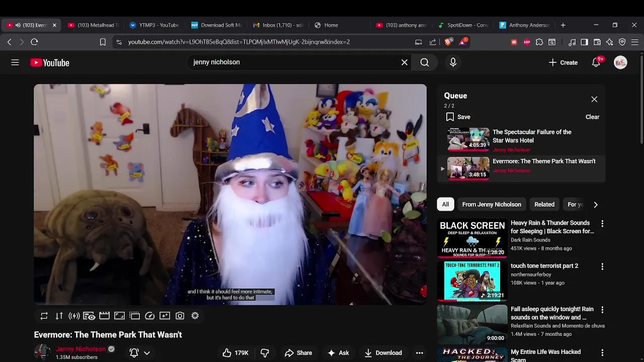The image size is (644, 362).
Task: Save the queue as a playlist
Action: point(458,117)
